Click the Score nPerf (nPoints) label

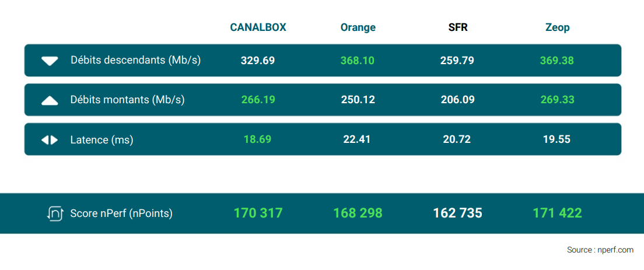pyautogui.click(x=121, y=213)
